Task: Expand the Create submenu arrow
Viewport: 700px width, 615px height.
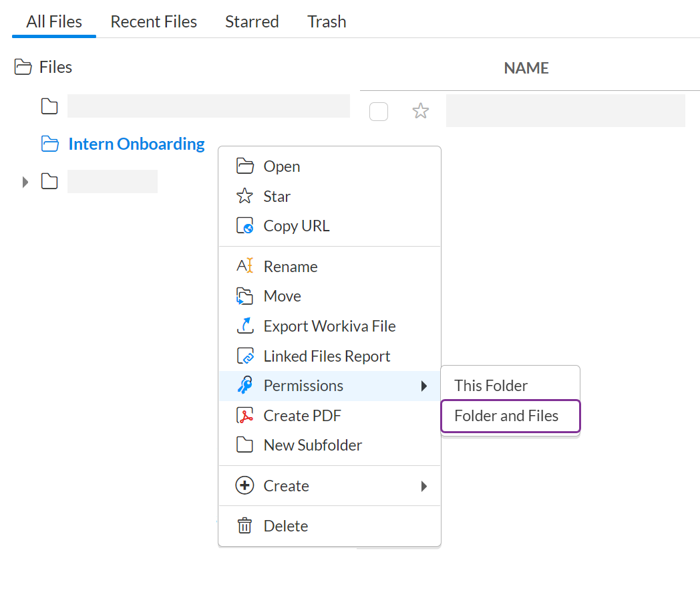Action: tap(423, 486)
